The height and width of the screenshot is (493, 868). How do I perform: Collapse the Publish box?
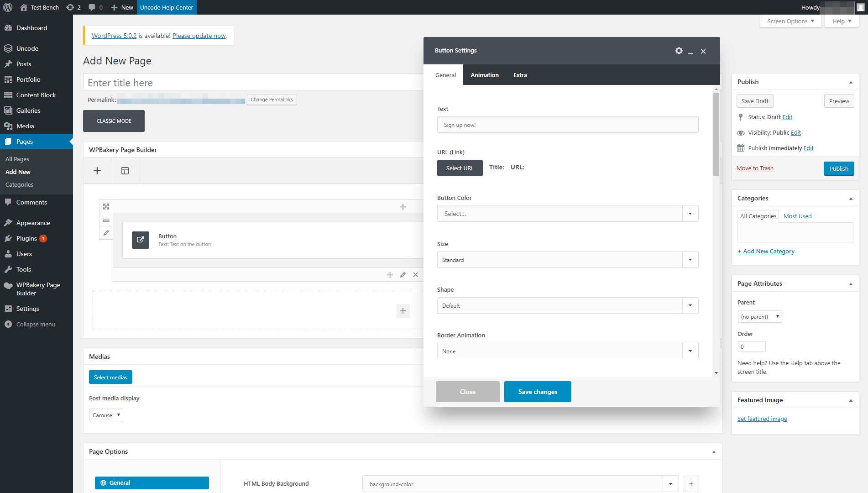point(851,82)
